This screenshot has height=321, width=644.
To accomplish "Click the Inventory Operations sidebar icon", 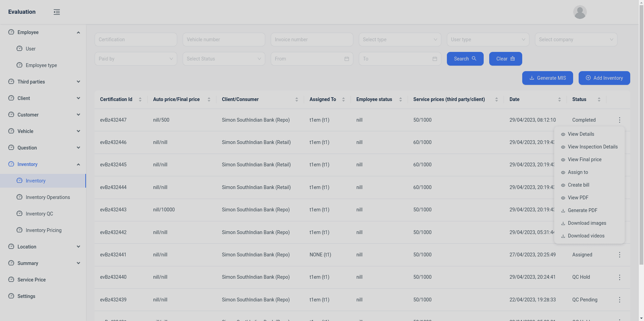I will (x=20, y=197).
